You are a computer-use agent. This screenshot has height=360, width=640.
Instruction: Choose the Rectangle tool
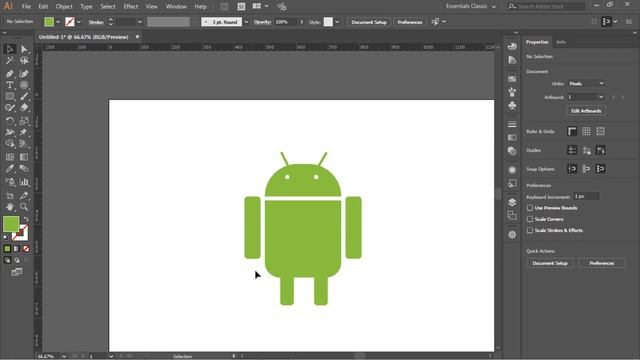click(x=10, y=97)
